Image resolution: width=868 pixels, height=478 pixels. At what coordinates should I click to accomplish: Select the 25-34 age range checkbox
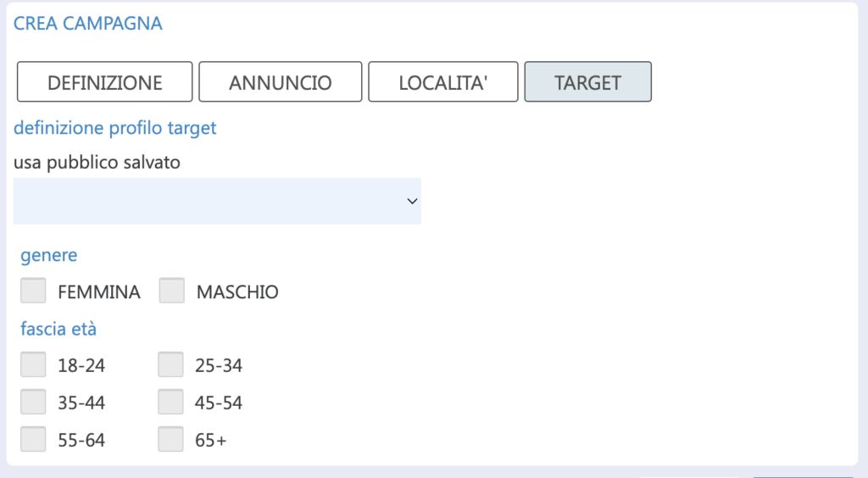coord(170,364)
